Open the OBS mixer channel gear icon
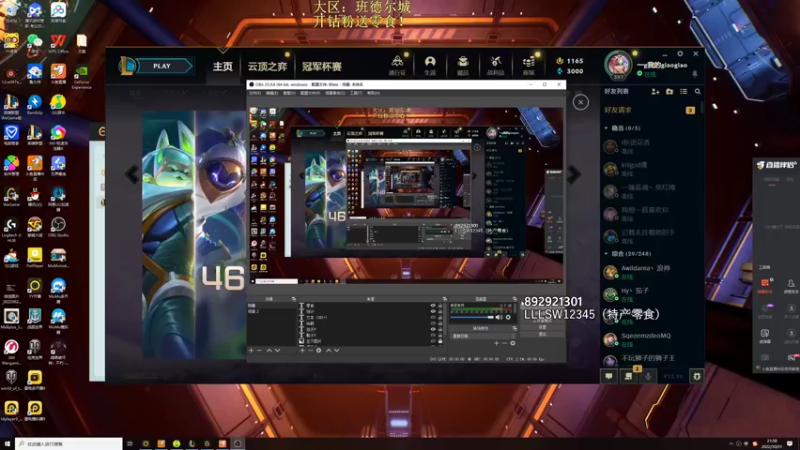 [x=508, y=317]
